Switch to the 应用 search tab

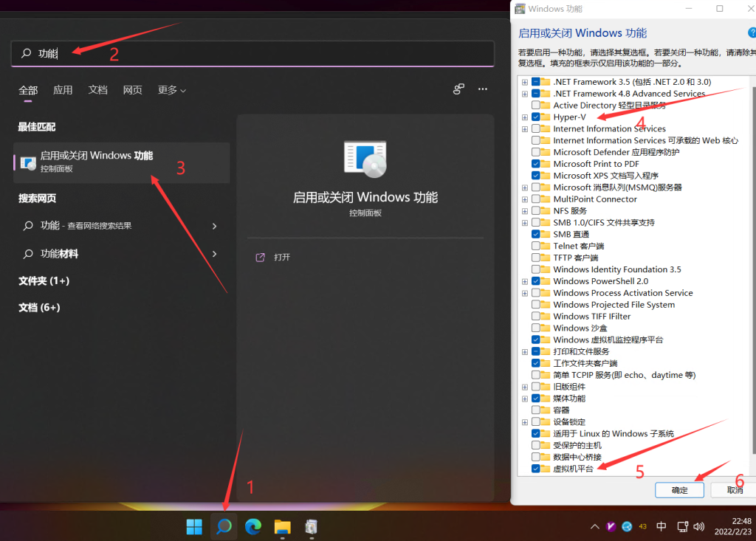tap(63, 90)
